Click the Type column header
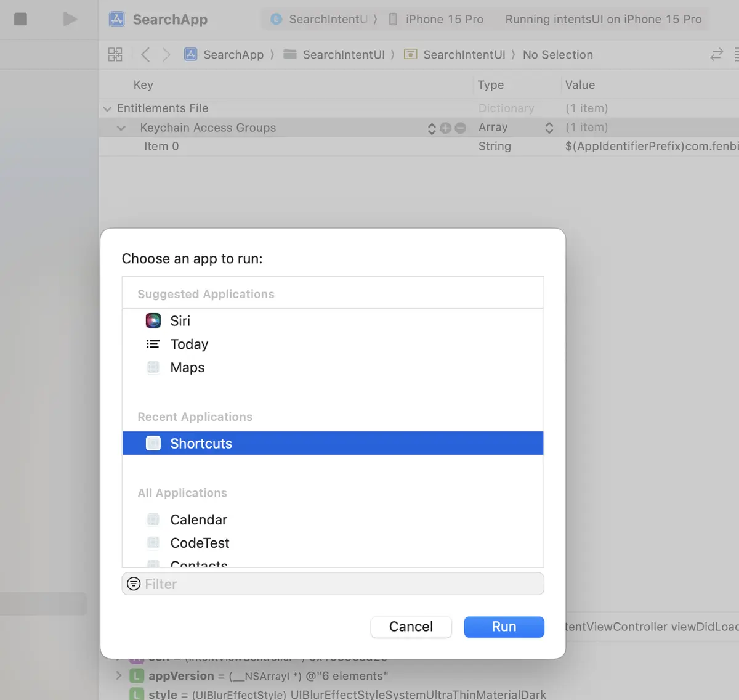Viewport: 739px width, 700px height. tap(491, 85)
